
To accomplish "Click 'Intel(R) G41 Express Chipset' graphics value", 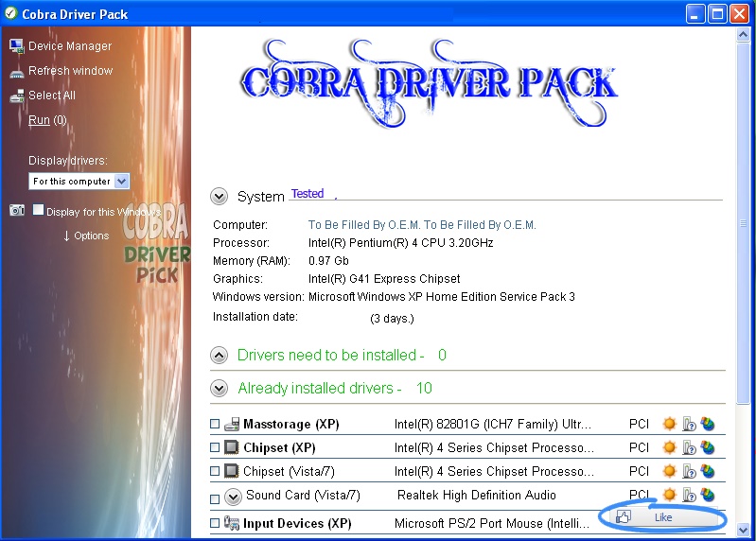I will pos(384,279).
